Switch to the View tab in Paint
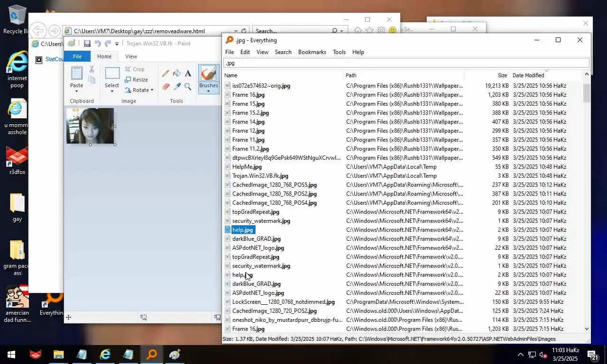Image resolution: width=607 pixels, height=364 pixels. coord(131,56)
